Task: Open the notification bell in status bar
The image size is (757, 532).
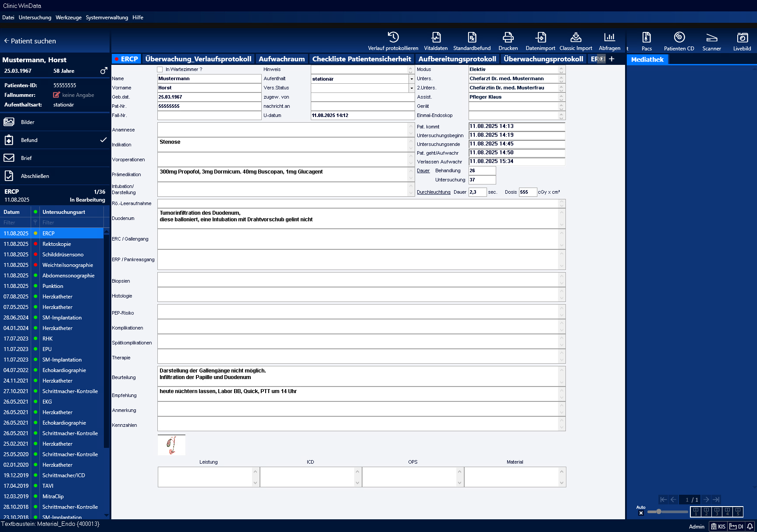Action: click(750, 526)
